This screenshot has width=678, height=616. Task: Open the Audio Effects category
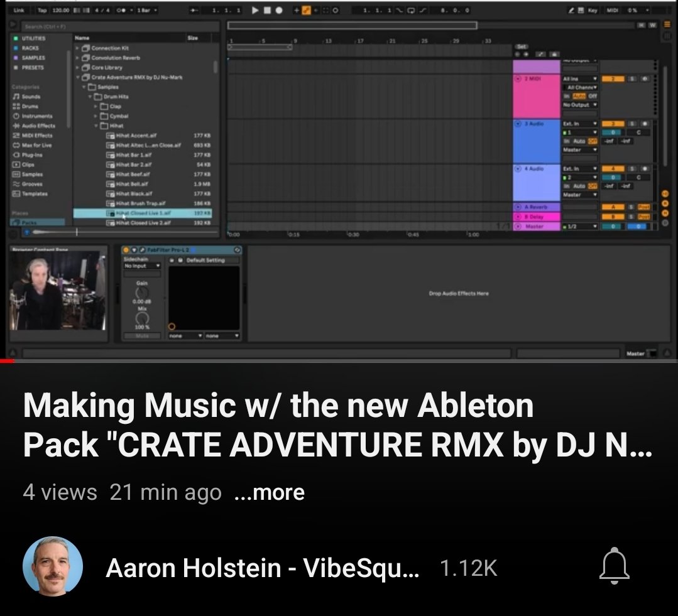coord(34,126)
